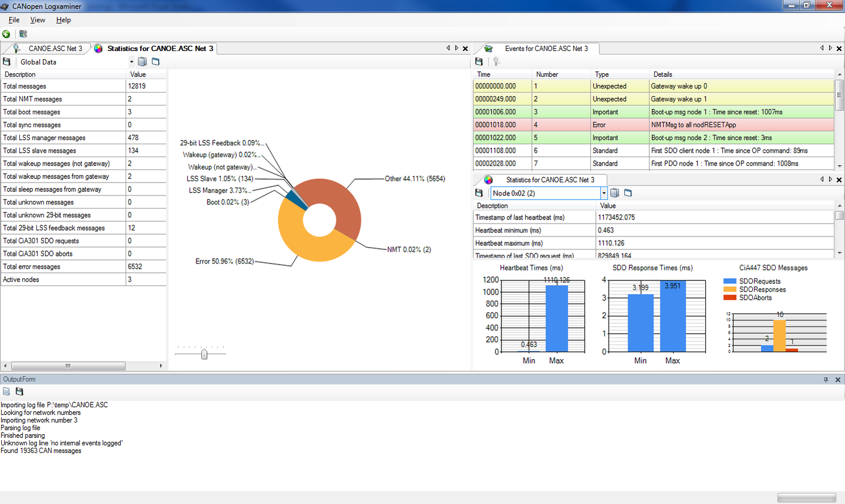Save Global Data statistics with floppy icon
Screen dimensions: 845x504
(6, 62)
